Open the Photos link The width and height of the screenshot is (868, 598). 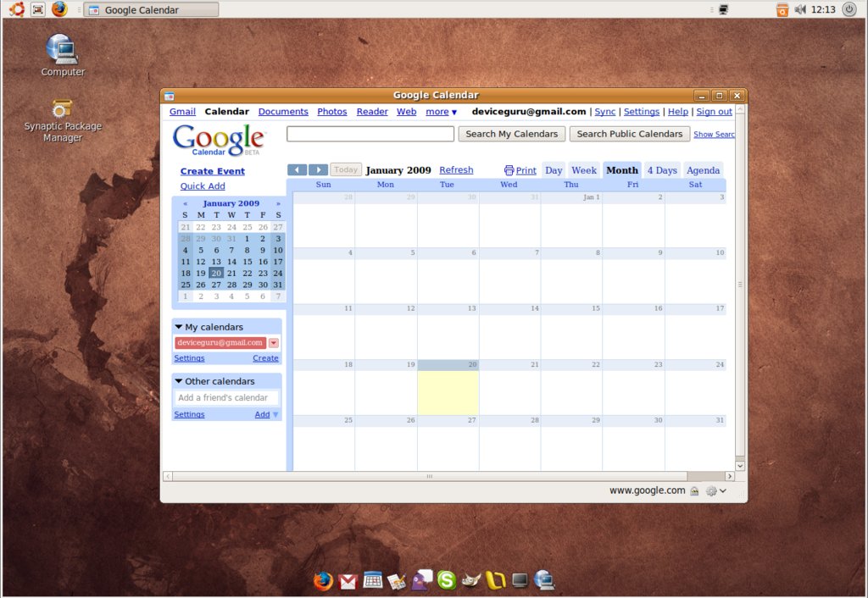pos(332,112)
